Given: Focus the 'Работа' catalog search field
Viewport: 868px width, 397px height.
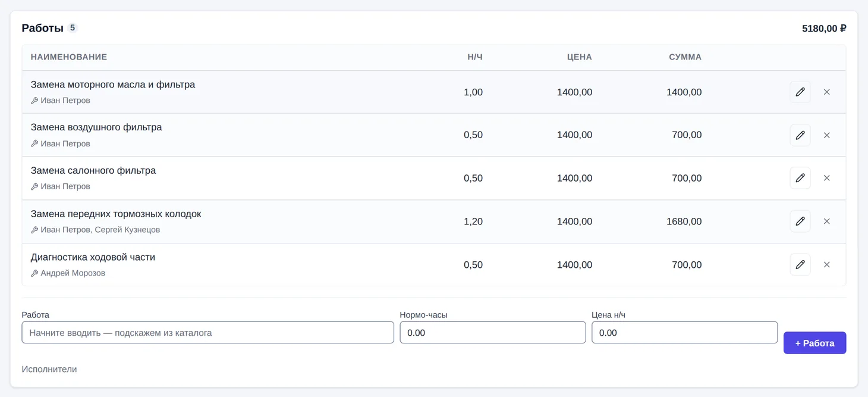Looking at the screenshot, I should point(207,333).
